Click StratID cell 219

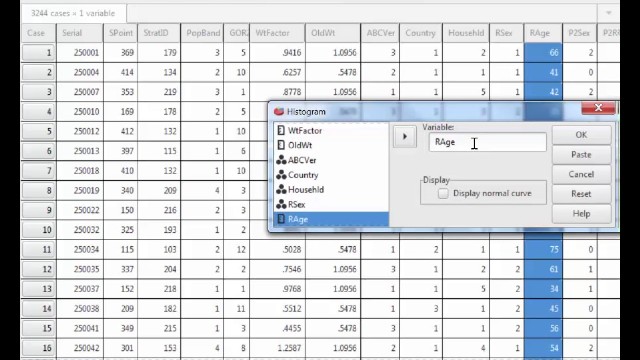159,92
